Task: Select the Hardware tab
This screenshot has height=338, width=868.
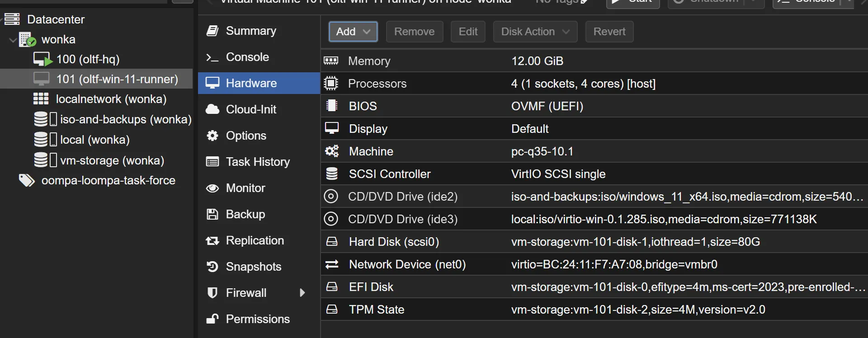Action: [x=259, y=83]
